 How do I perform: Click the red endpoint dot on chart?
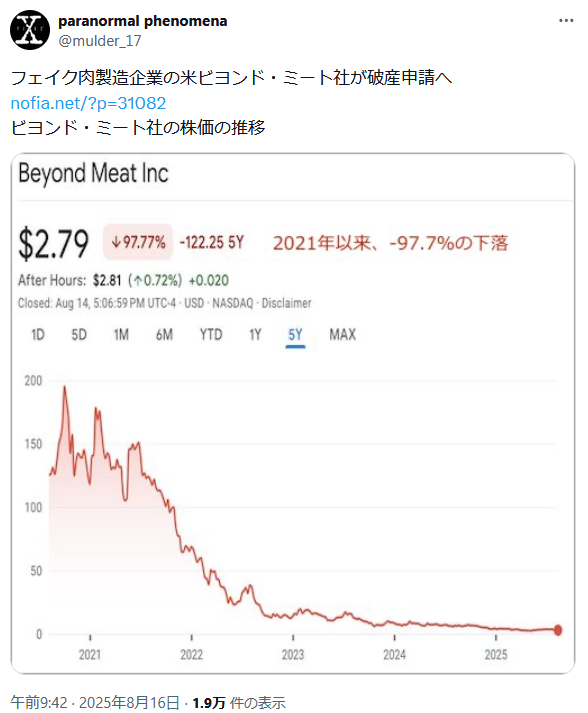click(x=558, y=630)
